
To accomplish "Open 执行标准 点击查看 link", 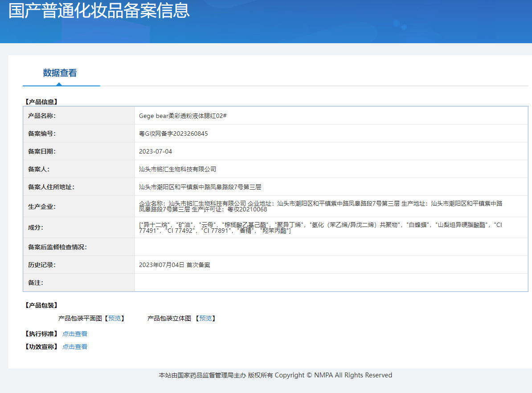I will (75, 334).
